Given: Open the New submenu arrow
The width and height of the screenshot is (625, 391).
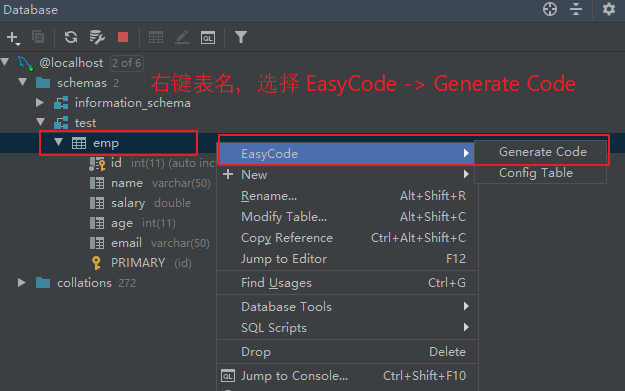Looking at the screenshot, I should 466,174.
